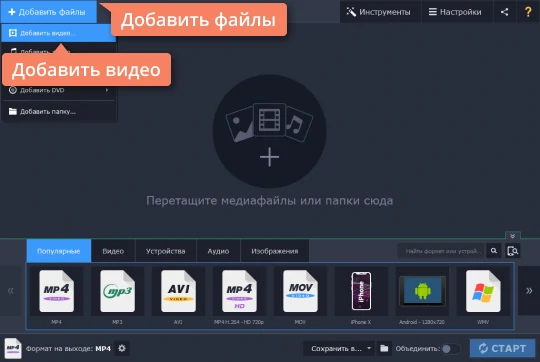The width and height of the screenshot is (540, 362).
Task: Open help via the question mark icon
Action: [x=528, y=12]
